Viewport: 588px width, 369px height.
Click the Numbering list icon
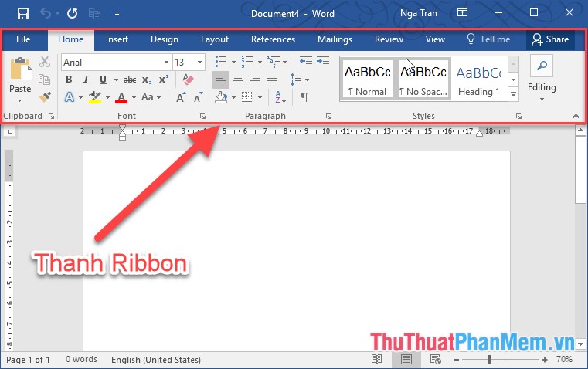point(247,61)
